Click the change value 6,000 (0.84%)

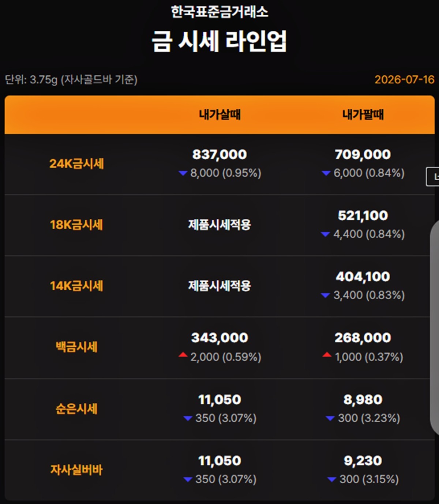pyautogui.click(x=369, y=173)
